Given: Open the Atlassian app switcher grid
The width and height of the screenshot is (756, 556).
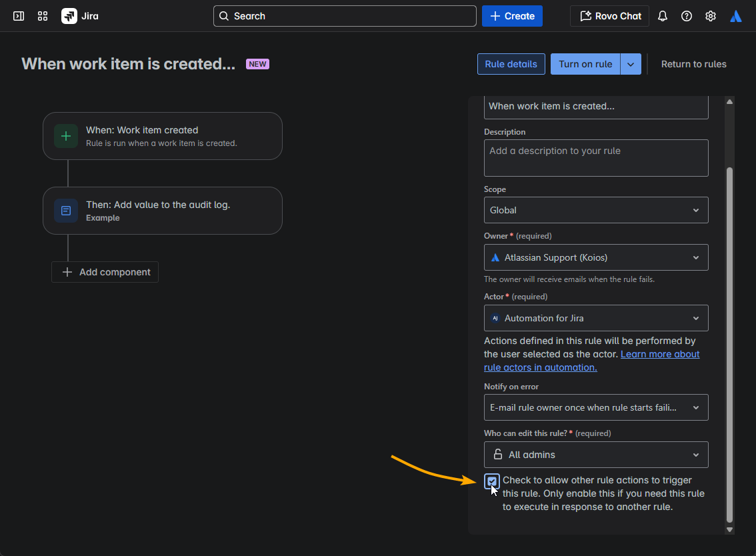Looking at the screenshot, I should (42, 15).
